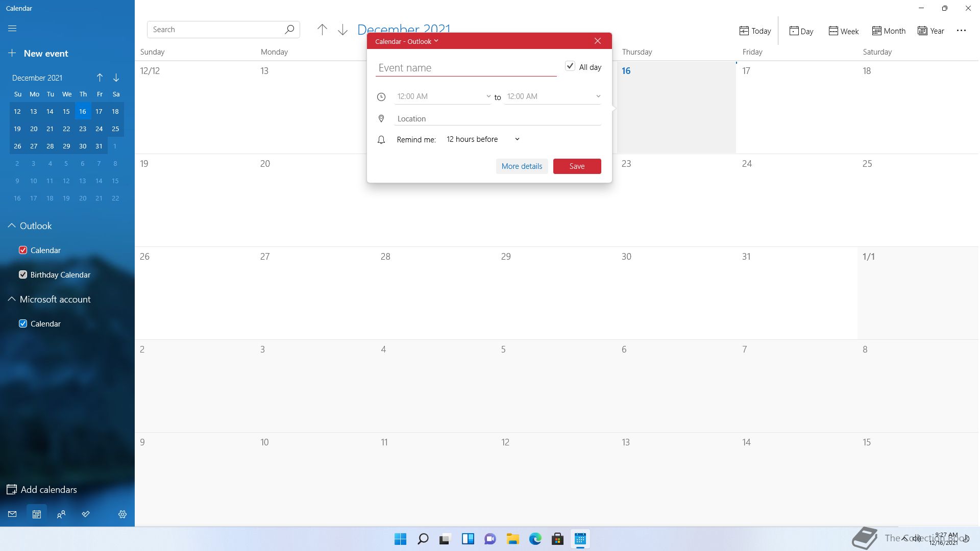The width and height of the screenshot is (980, 551).
Task: Select December 31 in mini calendar
Action: point(99,146)
